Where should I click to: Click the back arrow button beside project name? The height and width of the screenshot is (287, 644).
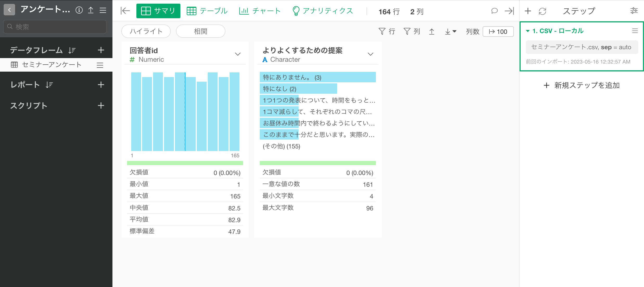[9, 10]
